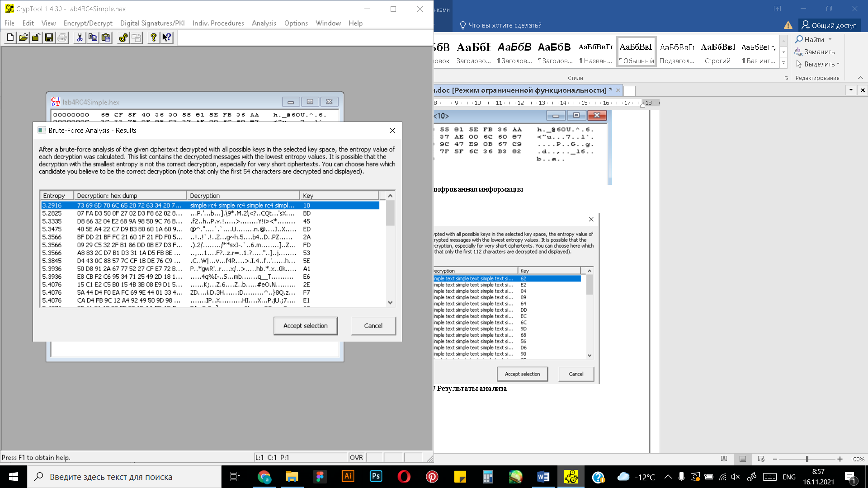This screenshot has height=488, width=868.
Task: Expand the Word styles gallery more arrow
Action: pos(784,63)
